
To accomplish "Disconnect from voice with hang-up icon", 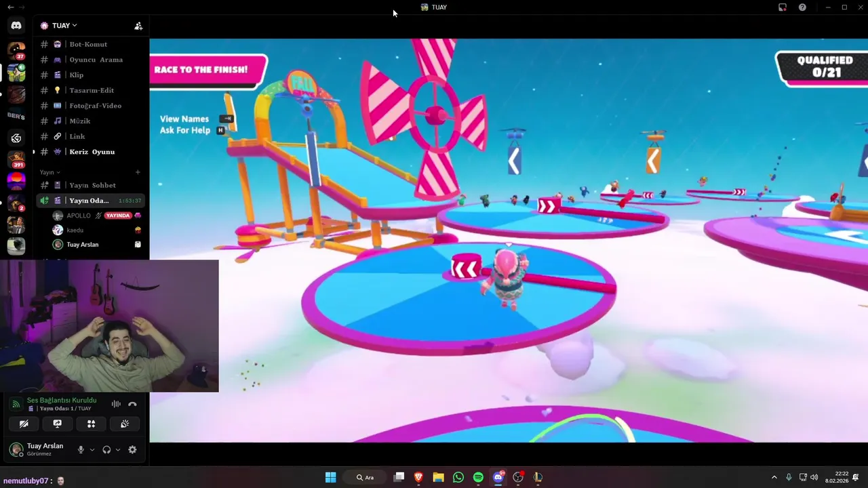I will pos(132,404).
